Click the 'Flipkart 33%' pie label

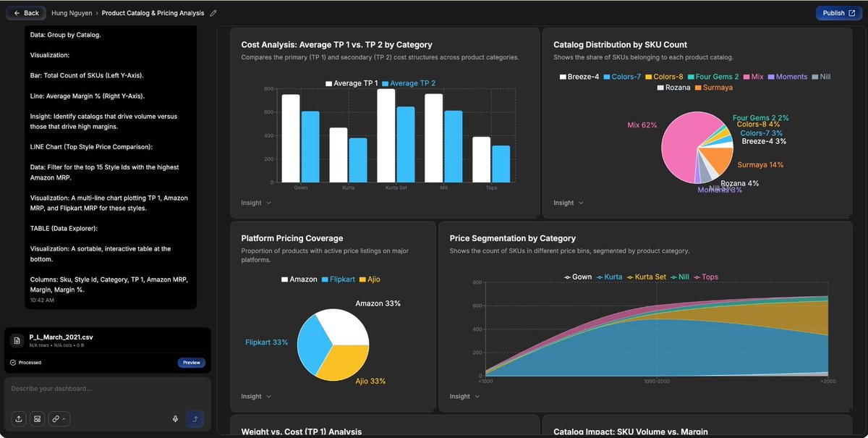tap(267, 342)
